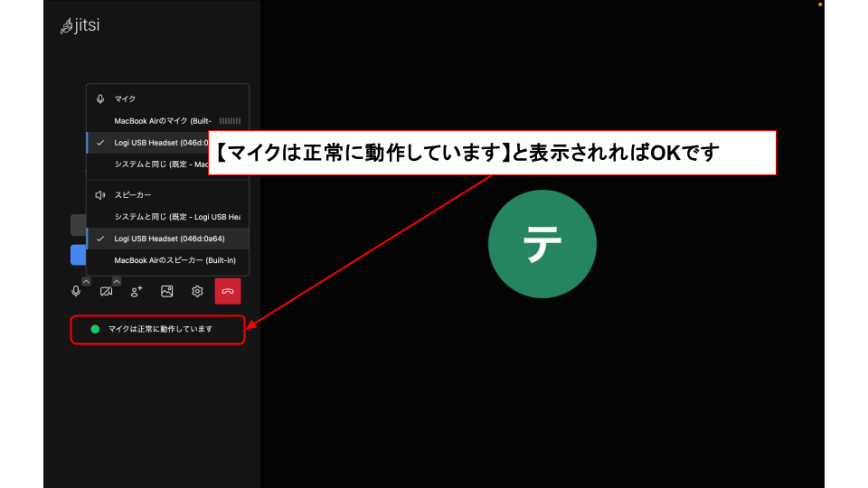
Task: Click the blue join button edge
Action: coord(78,255)
